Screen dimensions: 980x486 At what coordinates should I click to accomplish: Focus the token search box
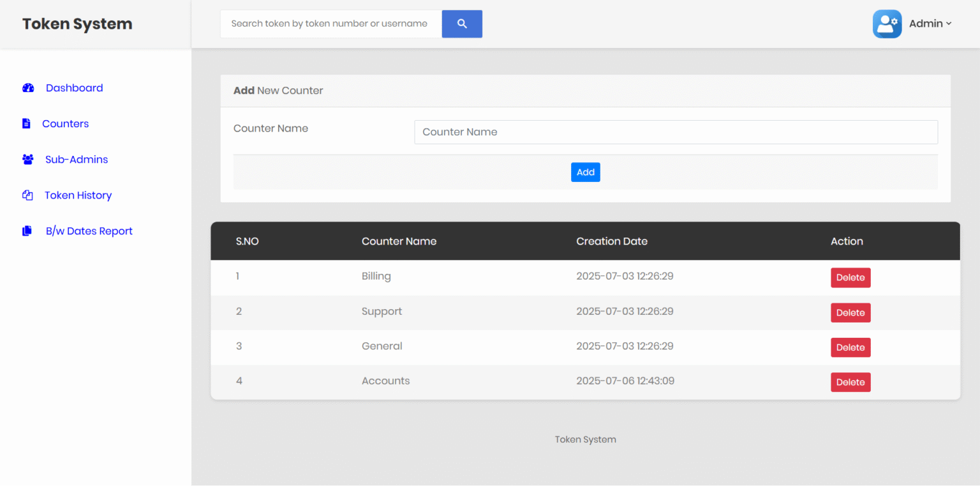click(330, 24)
